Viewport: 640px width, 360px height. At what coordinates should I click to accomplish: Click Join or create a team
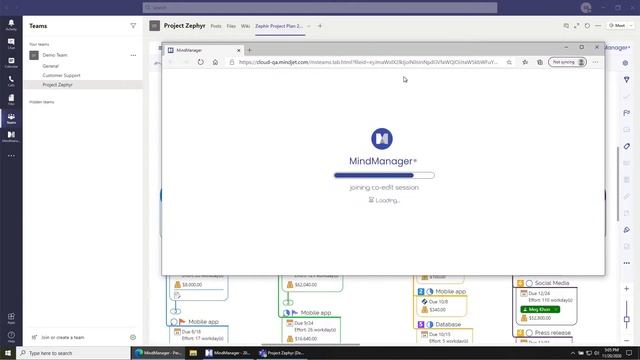click(62, 338)
